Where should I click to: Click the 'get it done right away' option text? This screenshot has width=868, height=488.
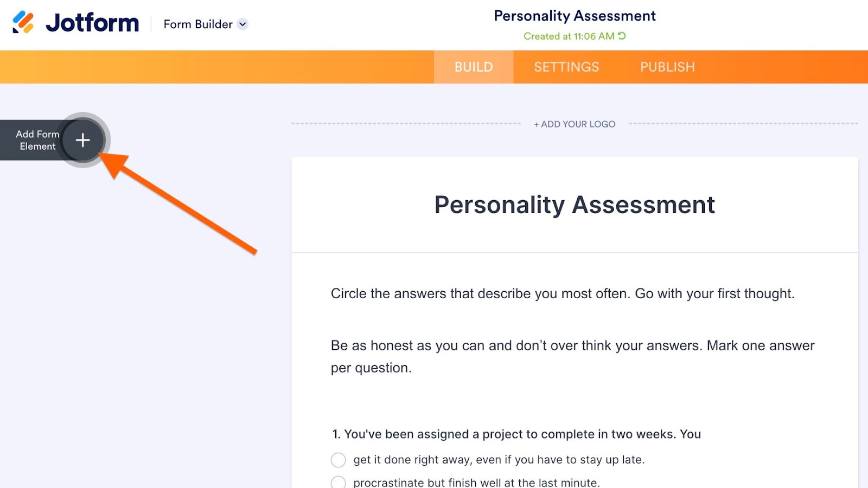click(x=499, y=460)
